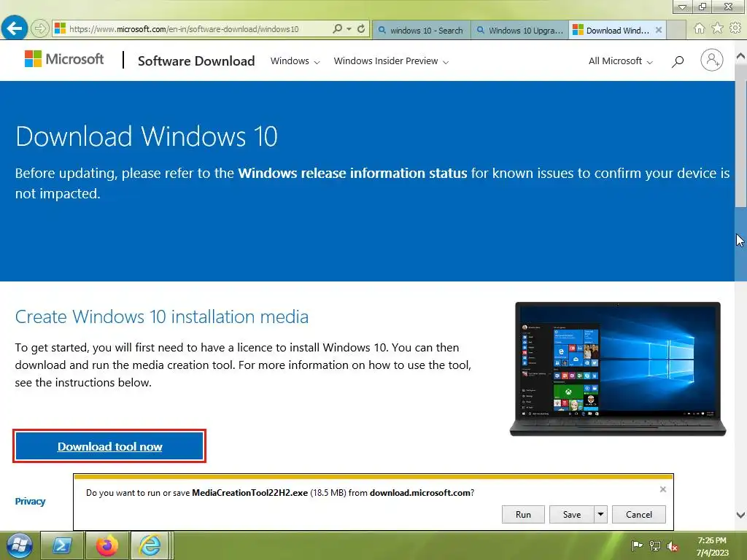Open the Action Center flag tray icon
The image size is (747, 560).
pos(637,545)
